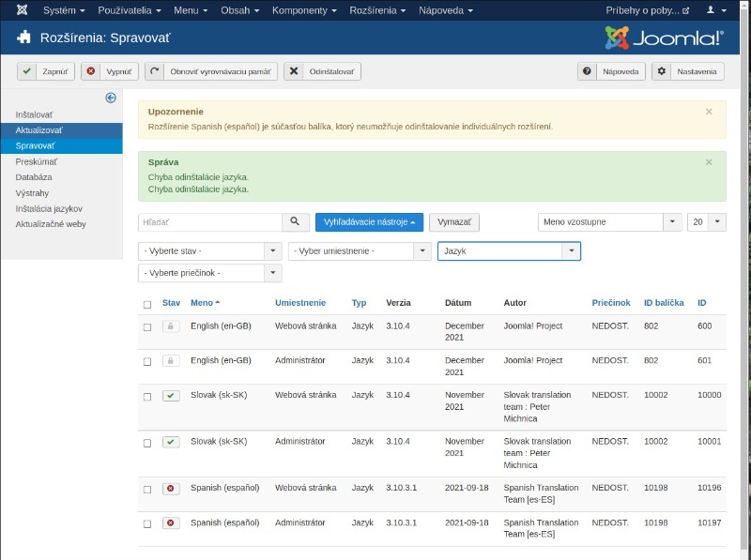Go to Aktualizačné weby in the sidebar
This screenshot has width=751, height=560.
tap(51, 224)
